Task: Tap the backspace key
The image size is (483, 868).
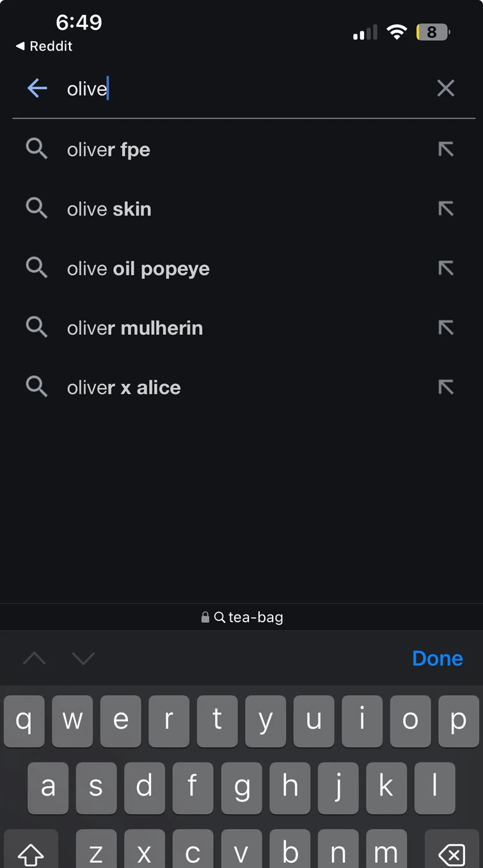Action: [451, 853]
